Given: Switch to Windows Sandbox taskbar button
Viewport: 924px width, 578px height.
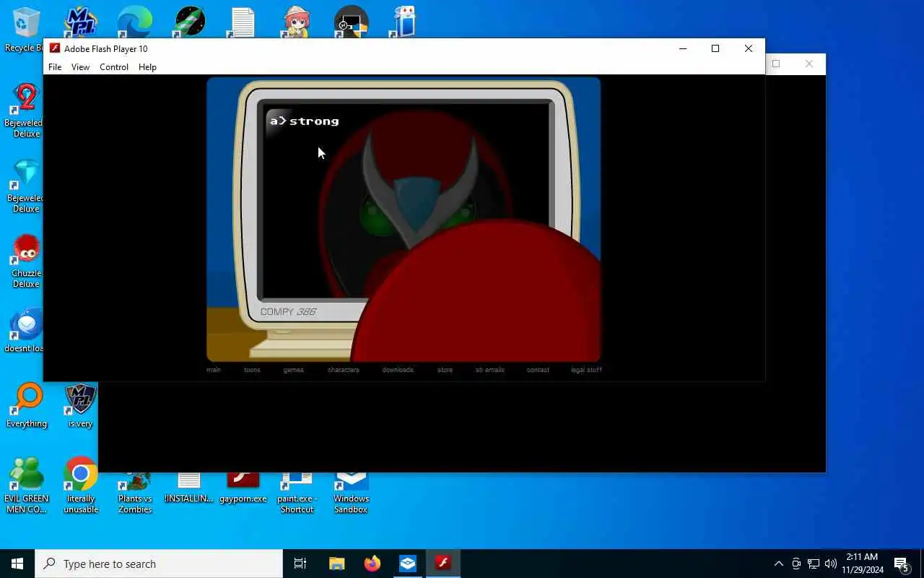Looking at the screenshot, I should 407,564.
